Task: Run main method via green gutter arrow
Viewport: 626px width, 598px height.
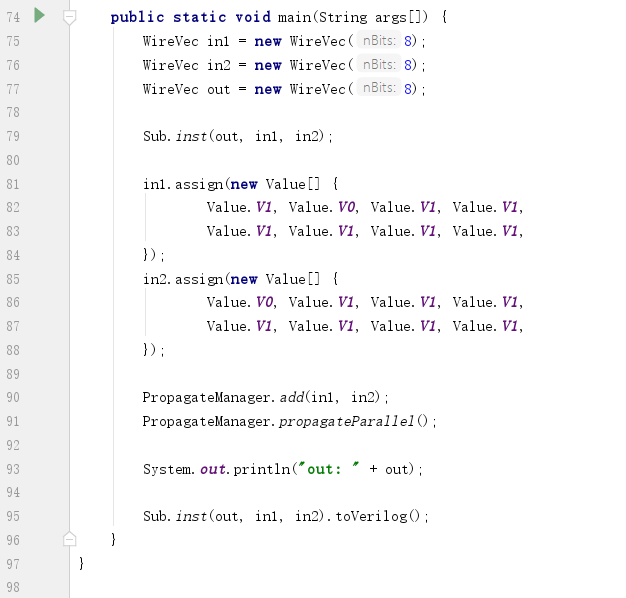Action: click(x=39, y=16)
